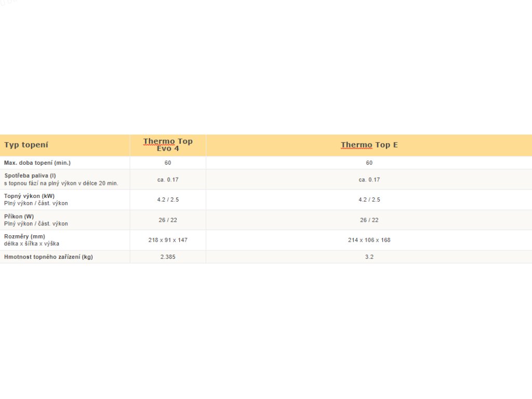
Task: Select the '218 x 91 x 147' dimensions cell
Action: pos(168,240)
